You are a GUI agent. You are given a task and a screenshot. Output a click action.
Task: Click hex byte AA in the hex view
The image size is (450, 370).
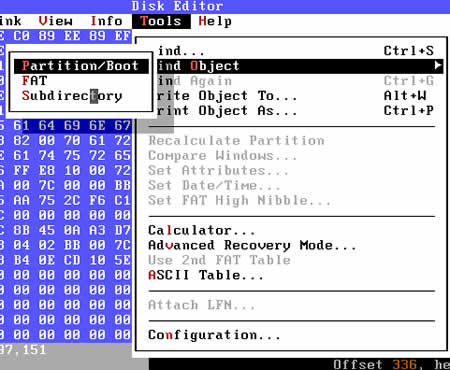22,200
